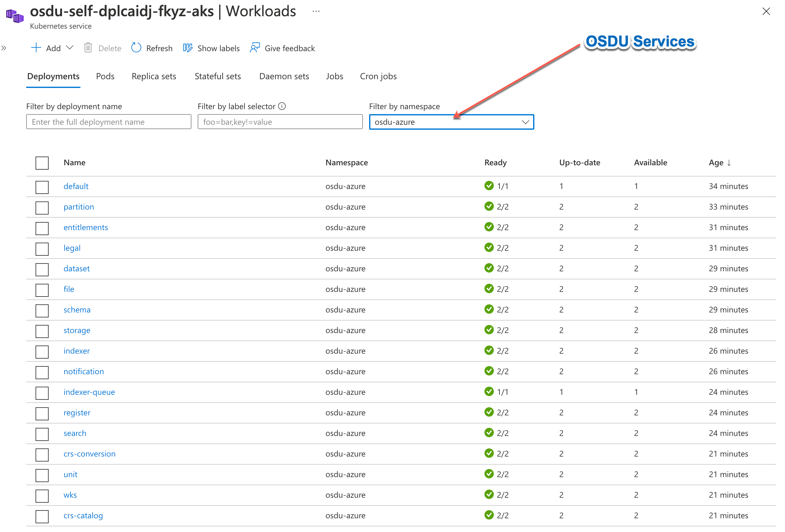Image resolution: width=785 pixels, height=532 pixels.
Task: Open the ellipsis more options menu
Action: tap(316, 12)
